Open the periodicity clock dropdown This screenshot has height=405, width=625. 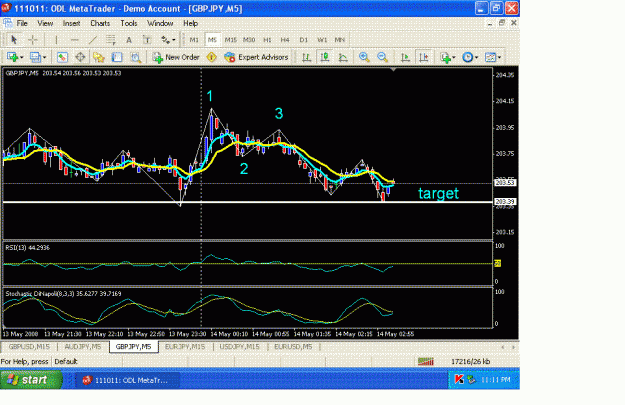click(470, 57)
